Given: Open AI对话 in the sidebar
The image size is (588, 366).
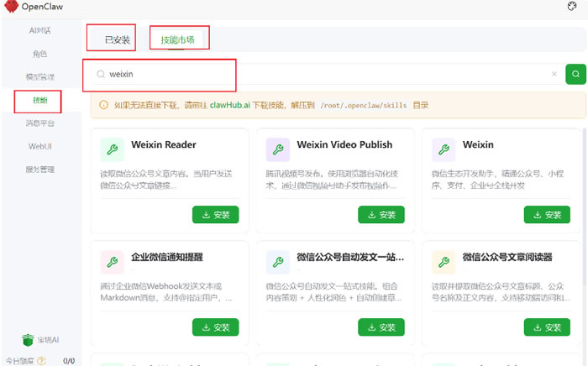Looking at the screenshot, I should (x=39, y=30).
